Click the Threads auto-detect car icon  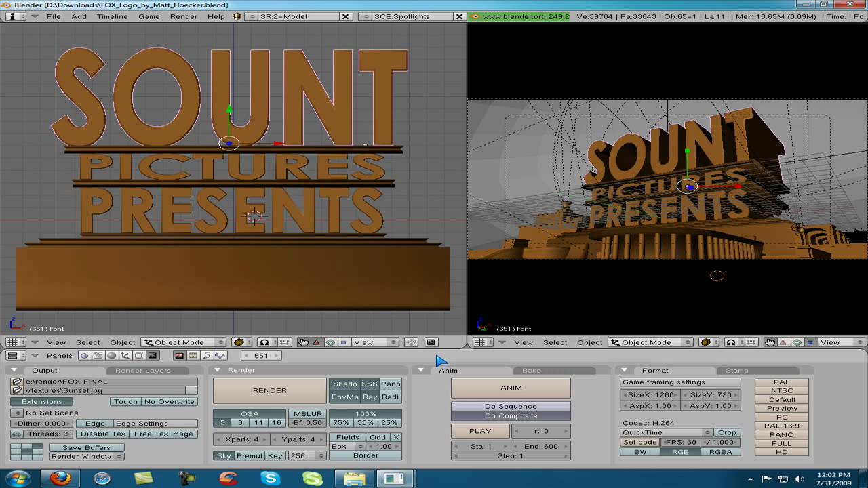(x=17, y=434)
